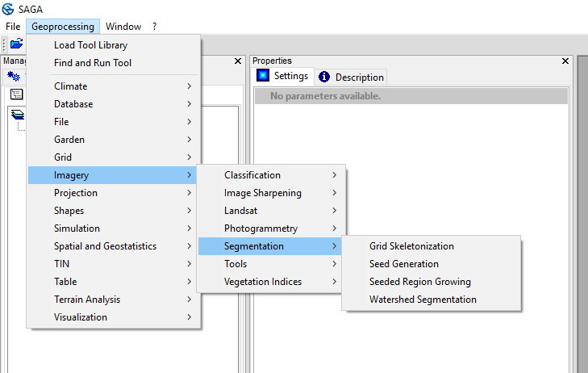Run Grid Skeletonization tool
Image resolution: width=588 pixels, height=373 pixels.
click(x=432, y=246)
